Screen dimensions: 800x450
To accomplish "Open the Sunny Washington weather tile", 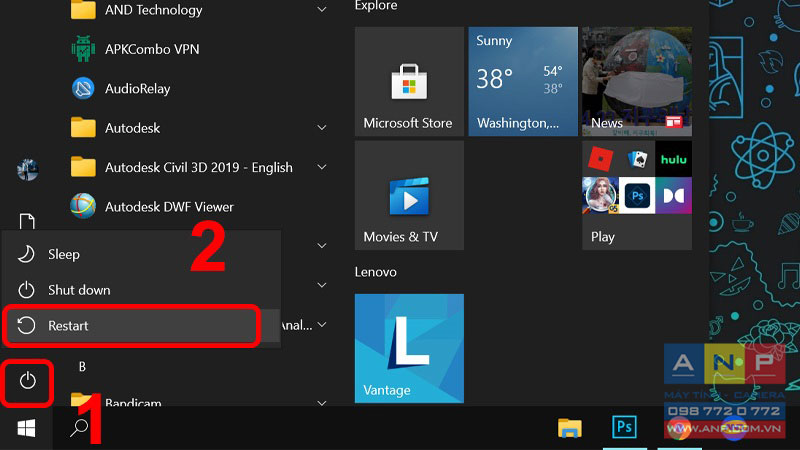I will [x=523, y=82].
